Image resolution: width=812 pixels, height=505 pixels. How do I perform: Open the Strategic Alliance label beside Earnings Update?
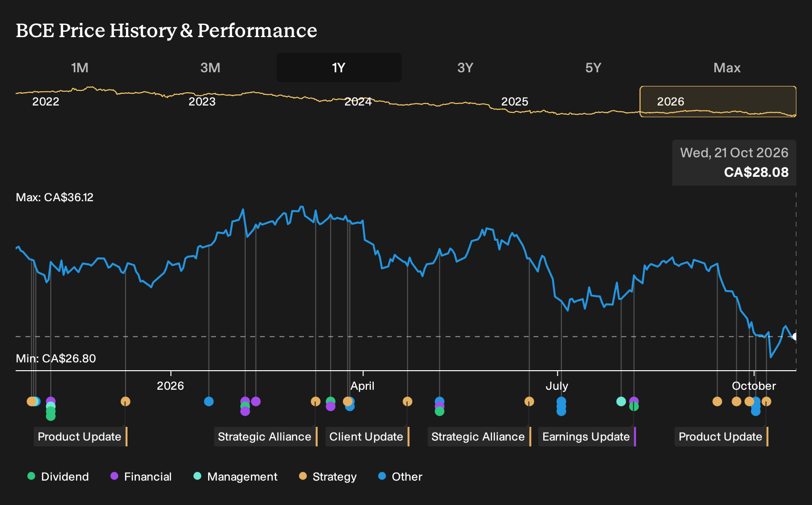coord(479,437)
